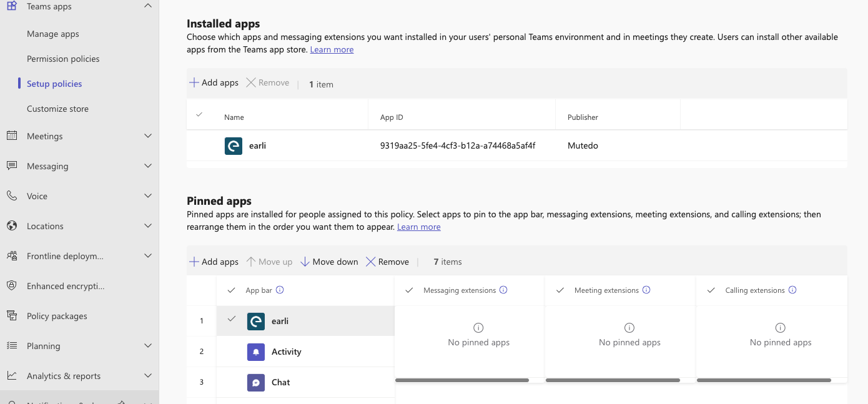This screenshot has height=404, width=868.
Task: Click the Analytics & reports chart icon
Action: (12, 376)
